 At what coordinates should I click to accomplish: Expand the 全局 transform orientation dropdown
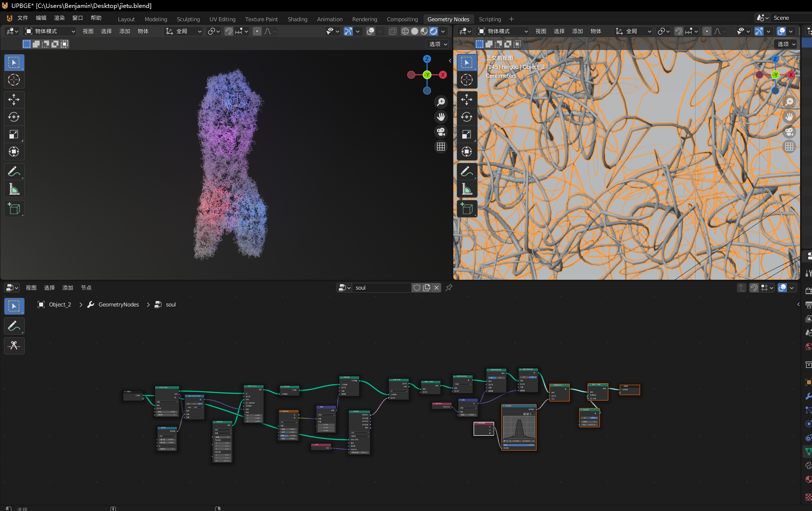tap(184, 31)
